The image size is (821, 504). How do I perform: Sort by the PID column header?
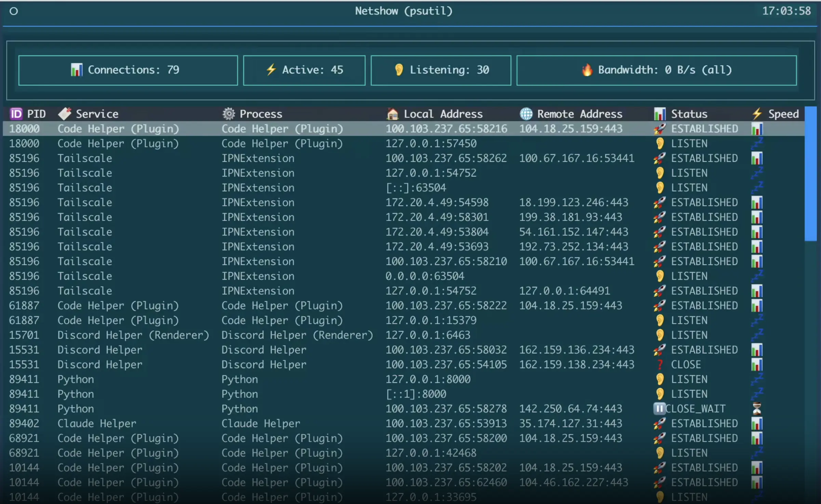click(x=36, y=114)
